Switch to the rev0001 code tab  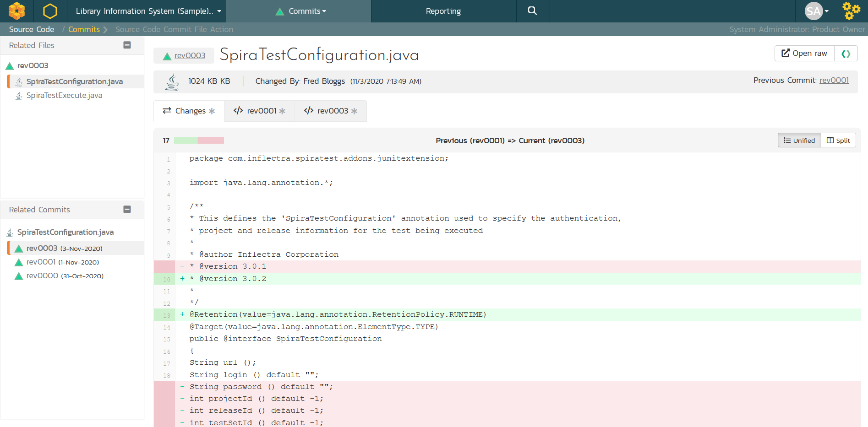click(x=259, y=111)
